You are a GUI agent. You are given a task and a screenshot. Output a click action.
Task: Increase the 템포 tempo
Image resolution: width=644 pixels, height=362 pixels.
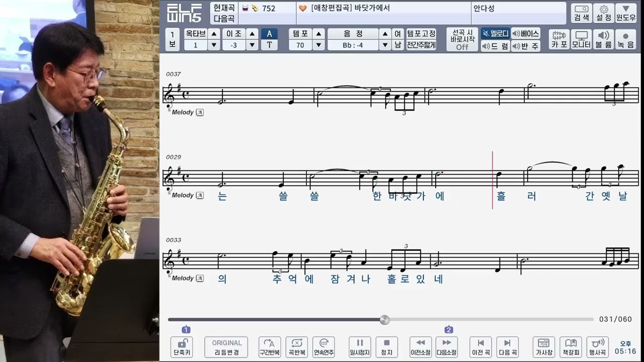(x=318, y=34)
